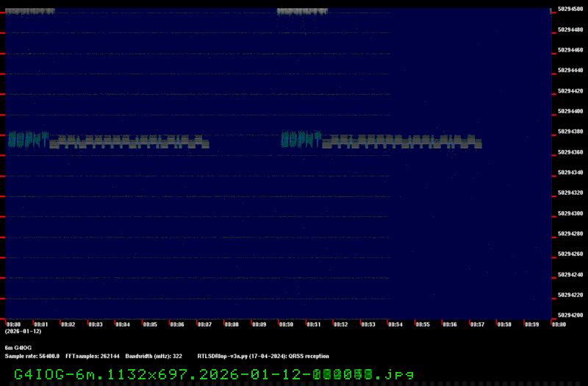Click the QRSS signal trace starting at 00:00
The image size is (588, 386).
tap(109, 140)
